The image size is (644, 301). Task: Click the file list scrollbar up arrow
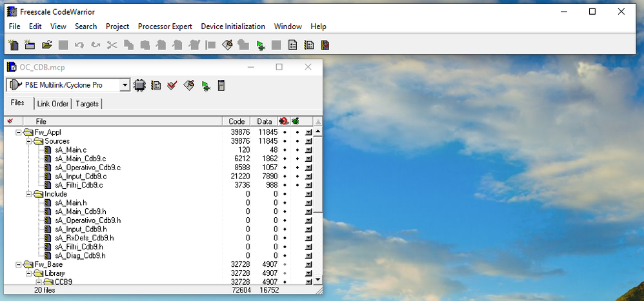coord(318,132)
